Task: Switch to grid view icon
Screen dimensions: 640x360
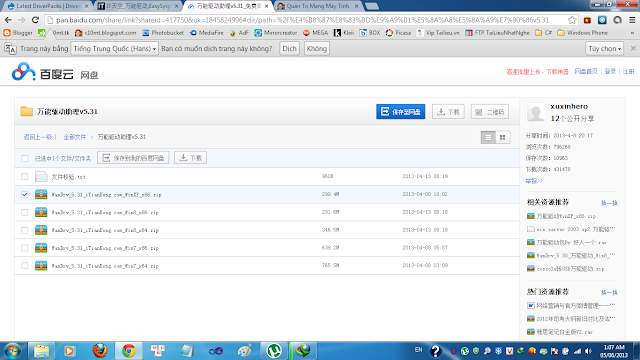Action: pyautogui.click(x=502, y=138)
